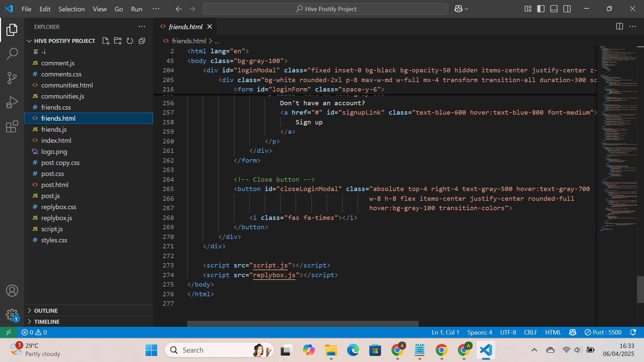644x362 pixels.
Task: Open logo.png in the Explorer
Action: [89, 152]
